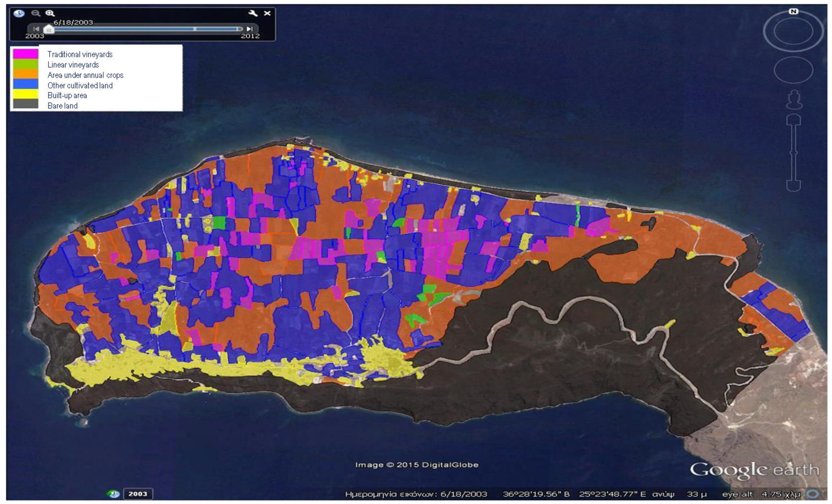Image resolution: width=832 pixels, height=504 pixels.
Task: Click the streaming status ring icon
Action: [x=813, y=494]
